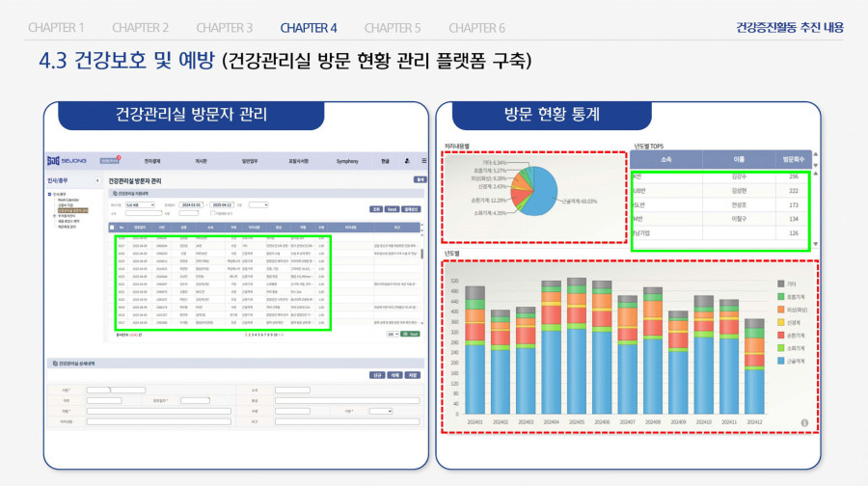The image size is (868, 486).
Task: Expand the 구분 dropdown in the search filters
Action: (x=258, y=204)
